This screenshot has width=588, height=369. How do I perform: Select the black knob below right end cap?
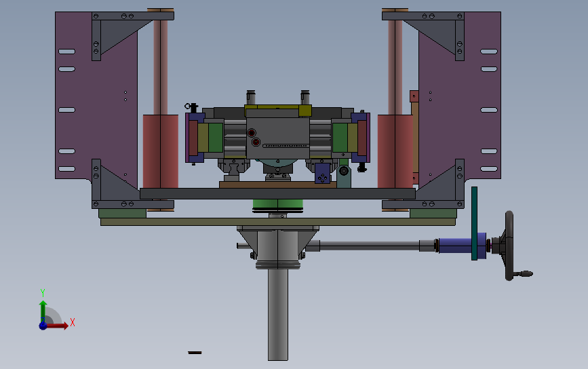pos(362,168)
